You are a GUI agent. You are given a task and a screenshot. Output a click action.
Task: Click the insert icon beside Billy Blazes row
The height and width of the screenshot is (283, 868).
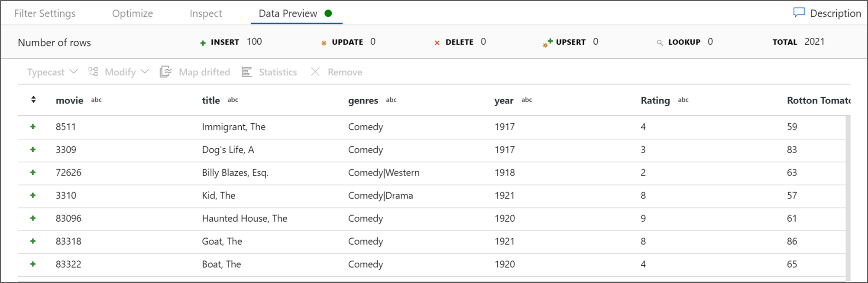tap(33, 172)
